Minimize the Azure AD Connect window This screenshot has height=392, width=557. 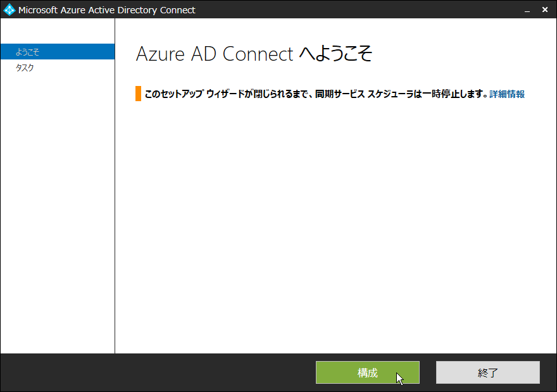point(527,10)
